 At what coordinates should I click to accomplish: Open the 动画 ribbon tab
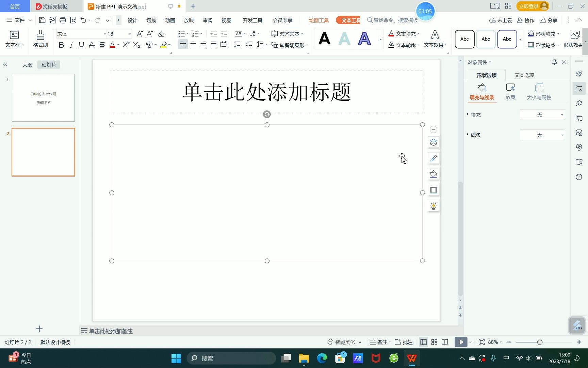pos(170,20)
